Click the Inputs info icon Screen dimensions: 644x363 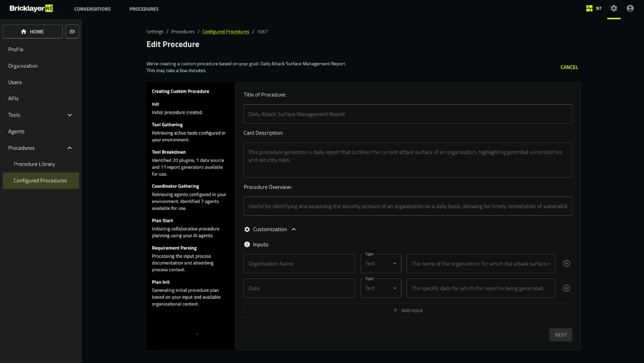247,244
